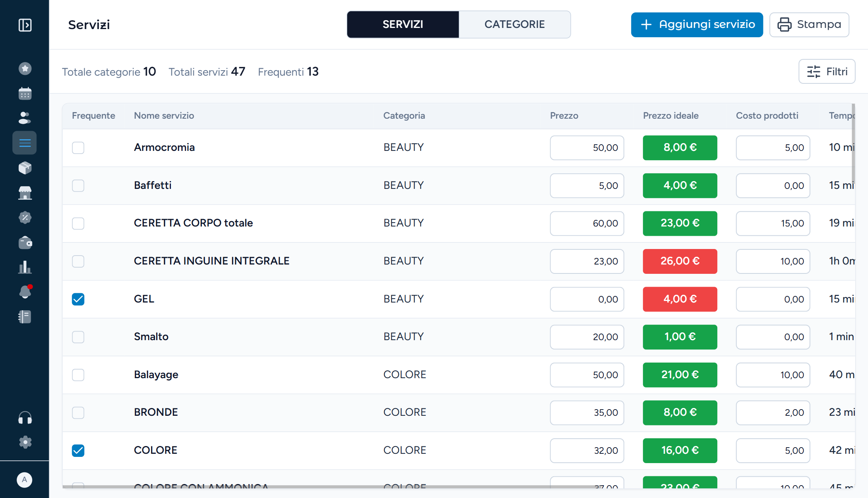
Task: Open the clients people icon in sidebar
Action: [x=25, y=118]
